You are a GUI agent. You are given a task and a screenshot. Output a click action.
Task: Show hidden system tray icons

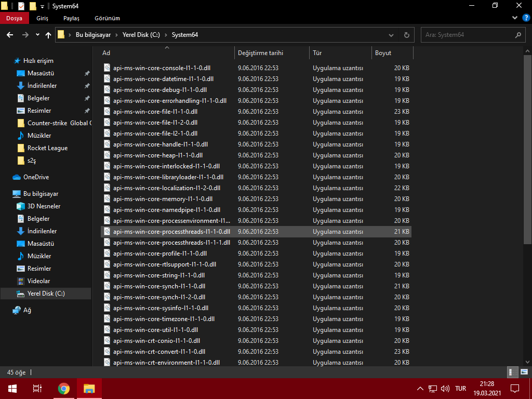point(420,389)
